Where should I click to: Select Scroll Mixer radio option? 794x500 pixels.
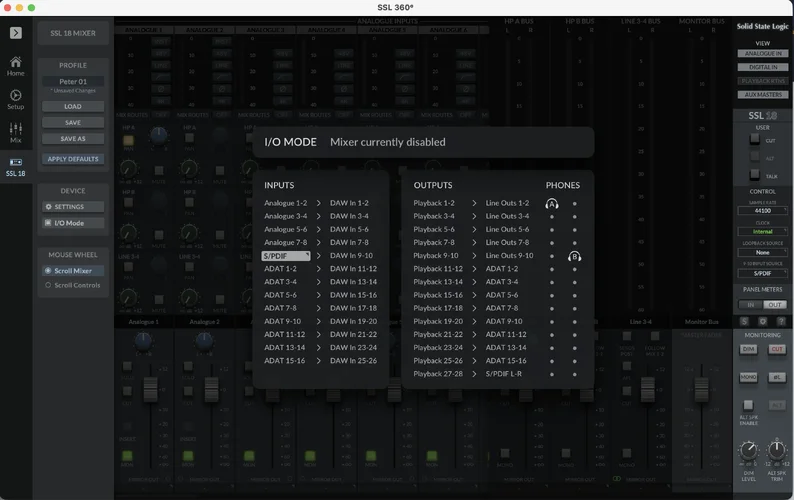pos(73,271)
